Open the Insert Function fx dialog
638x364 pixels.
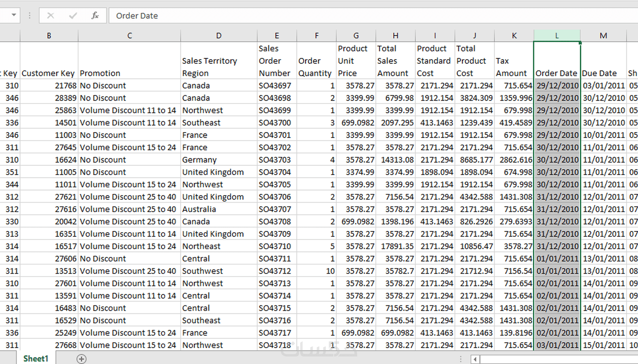[x=95, y=16]
